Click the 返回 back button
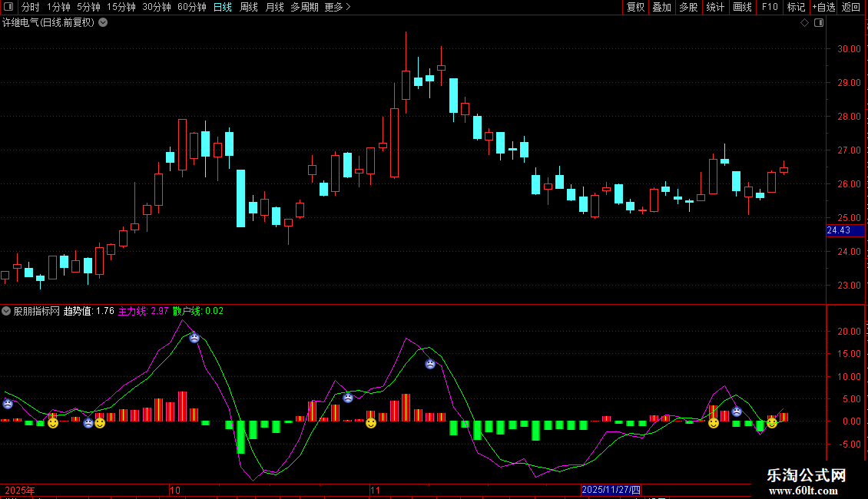 [851, 7]
